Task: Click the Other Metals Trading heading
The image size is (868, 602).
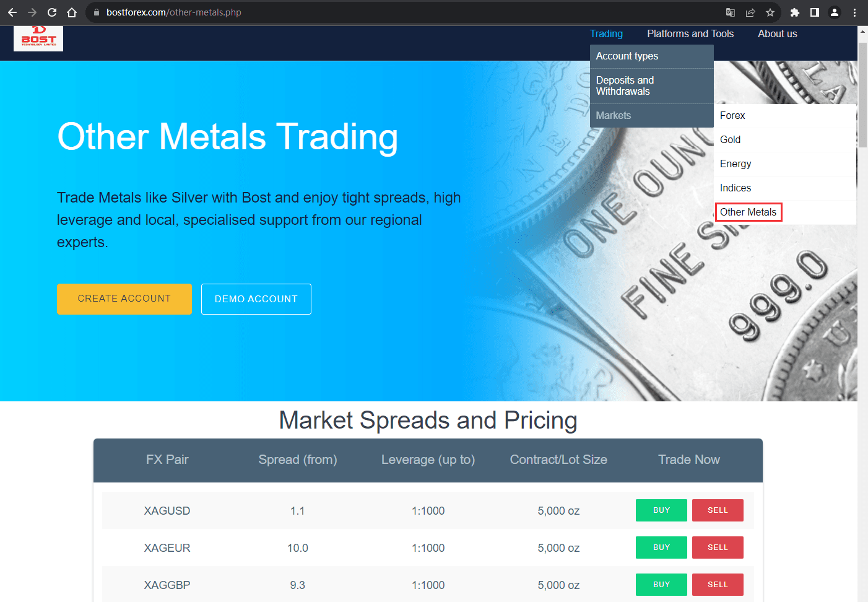Action: 228,137
